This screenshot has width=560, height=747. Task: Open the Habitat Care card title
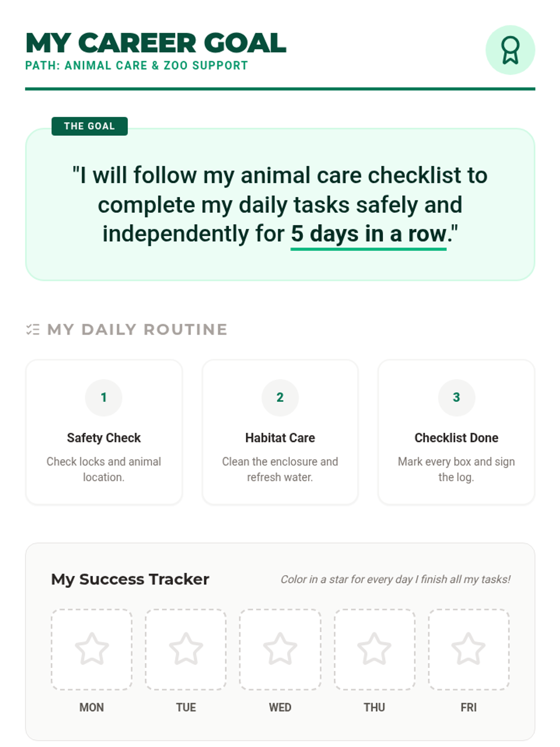(x=280, y=438)
